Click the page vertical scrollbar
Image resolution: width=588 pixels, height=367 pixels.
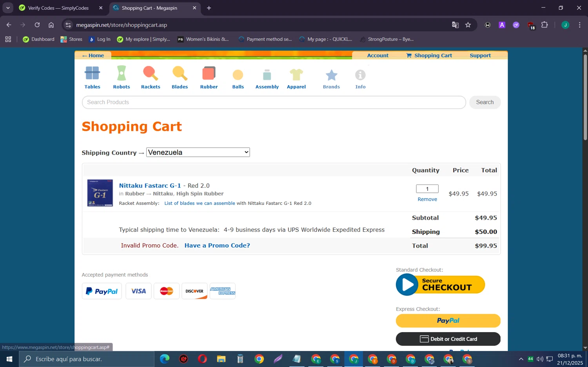pyautogui.click(x=585, y=97)
